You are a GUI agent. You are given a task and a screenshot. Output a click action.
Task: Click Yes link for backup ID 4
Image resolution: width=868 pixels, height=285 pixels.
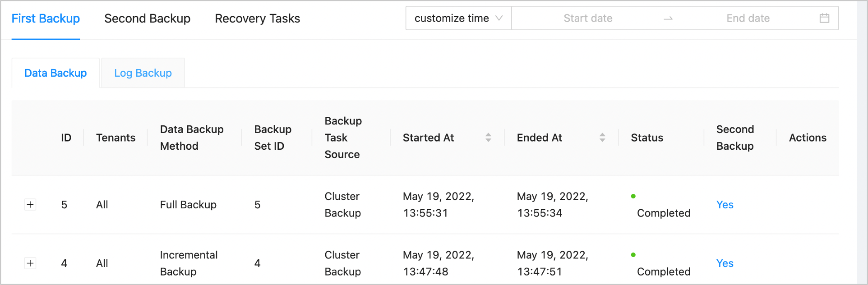(x=725, y=263)
